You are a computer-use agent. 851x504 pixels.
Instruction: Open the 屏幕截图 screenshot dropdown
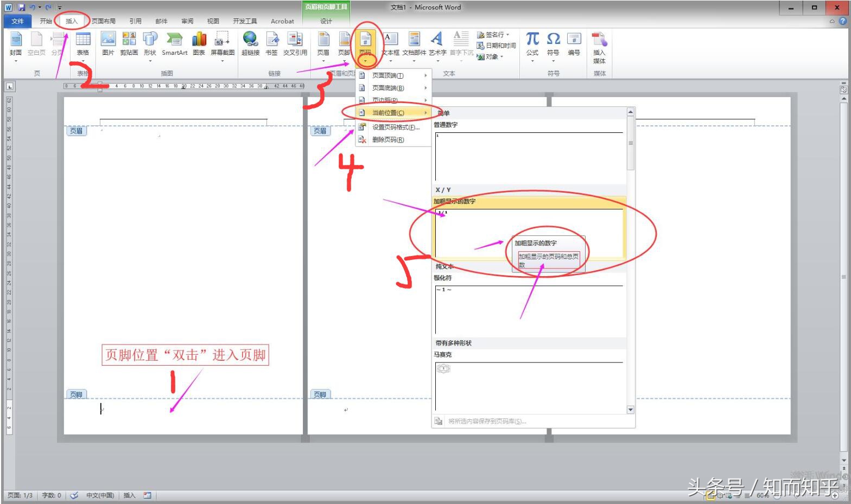(223, 46)
